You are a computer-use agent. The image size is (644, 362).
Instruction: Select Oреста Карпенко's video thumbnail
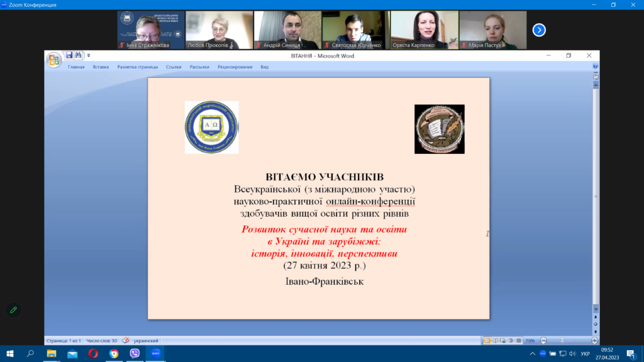423,30
